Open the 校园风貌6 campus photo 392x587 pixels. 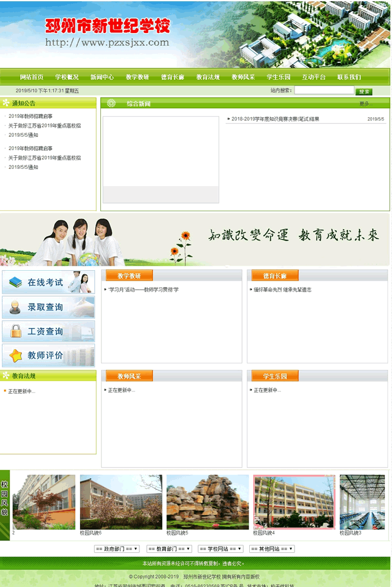click(x=121, y=502)
